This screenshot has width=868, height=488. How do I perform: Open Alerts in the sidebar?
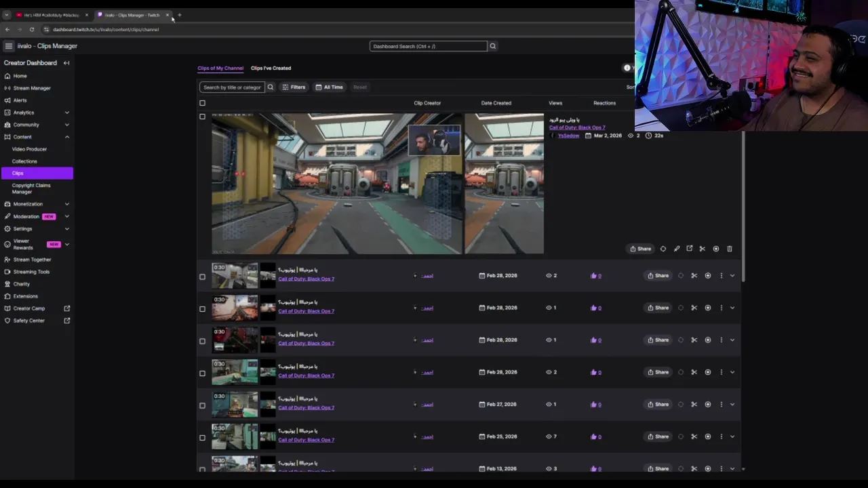coord(20,100)
